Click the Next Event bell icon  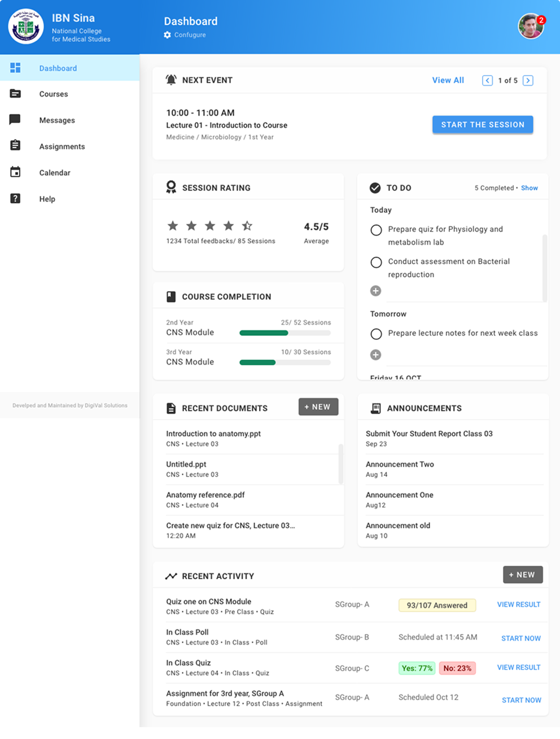171,80
